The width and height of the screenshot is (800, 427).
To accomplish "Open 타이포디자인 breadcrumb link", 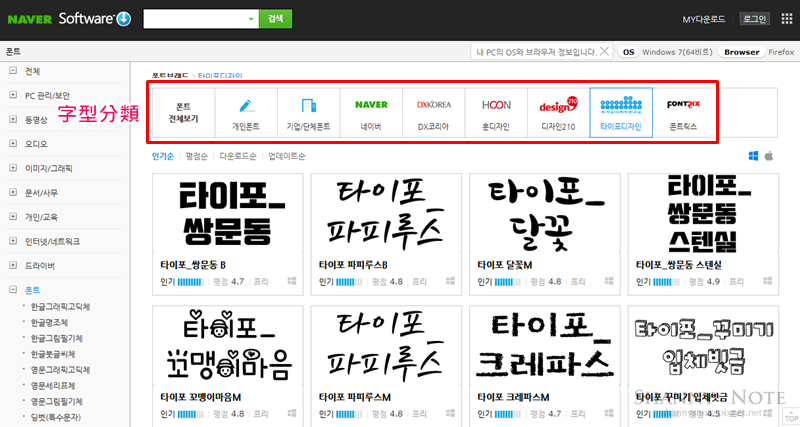I will pos(220,76).
